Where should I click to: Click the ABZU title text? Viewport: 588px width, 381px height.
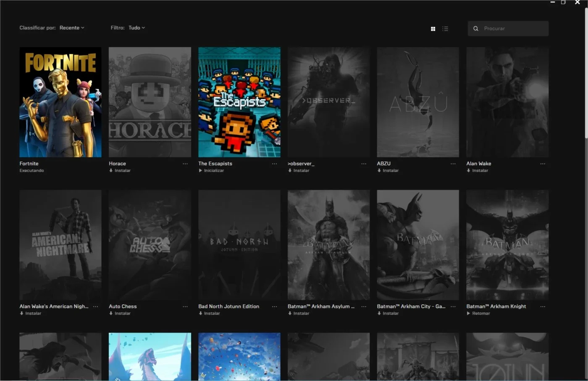click(x=384, y=164)
